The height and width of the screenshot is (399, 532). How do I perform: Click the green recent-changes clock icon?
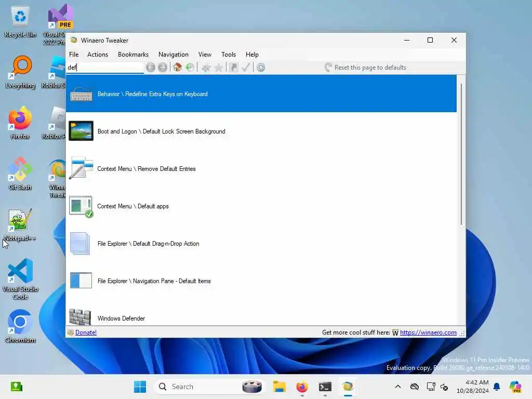tap(190, 67)
